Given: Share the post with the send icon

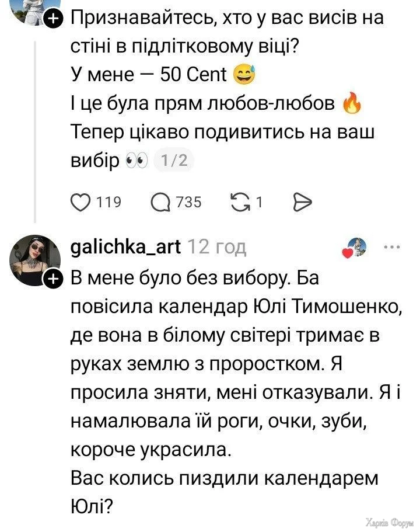Looking at the screenshot, I should pyautogui.click(x=301, y=202).
